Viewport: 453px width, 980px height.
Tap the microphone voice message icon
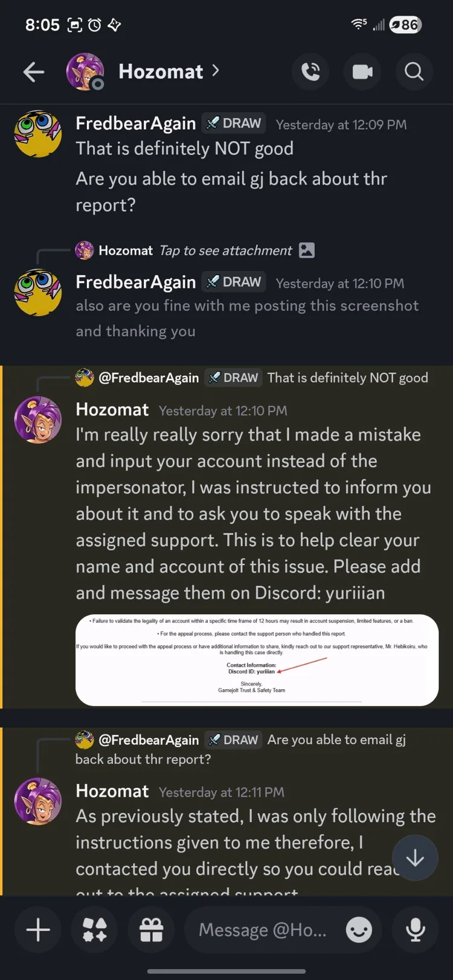[415, 929]
